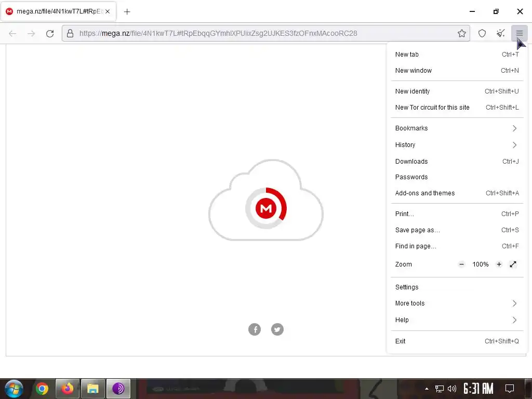Open the Twitter share icon
This screenshot has width=532, height=399.
click(x=277, y=329)
